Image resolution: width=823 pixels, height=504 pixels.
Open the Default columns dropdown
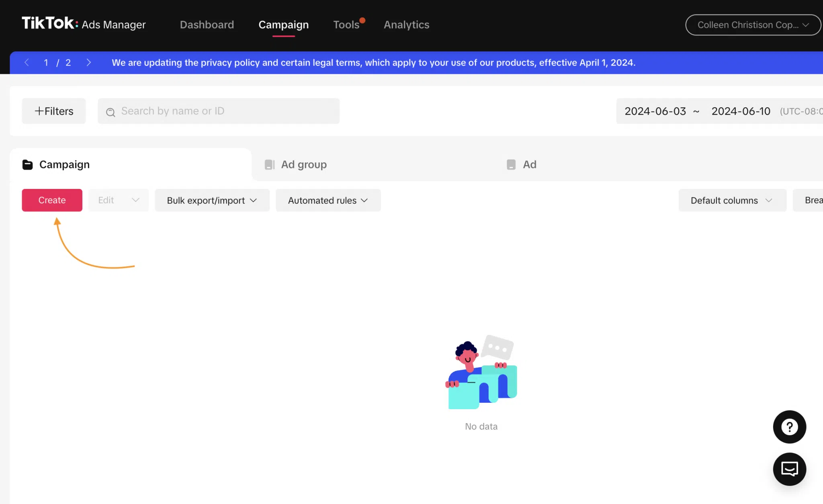click(x=732, y=200)
